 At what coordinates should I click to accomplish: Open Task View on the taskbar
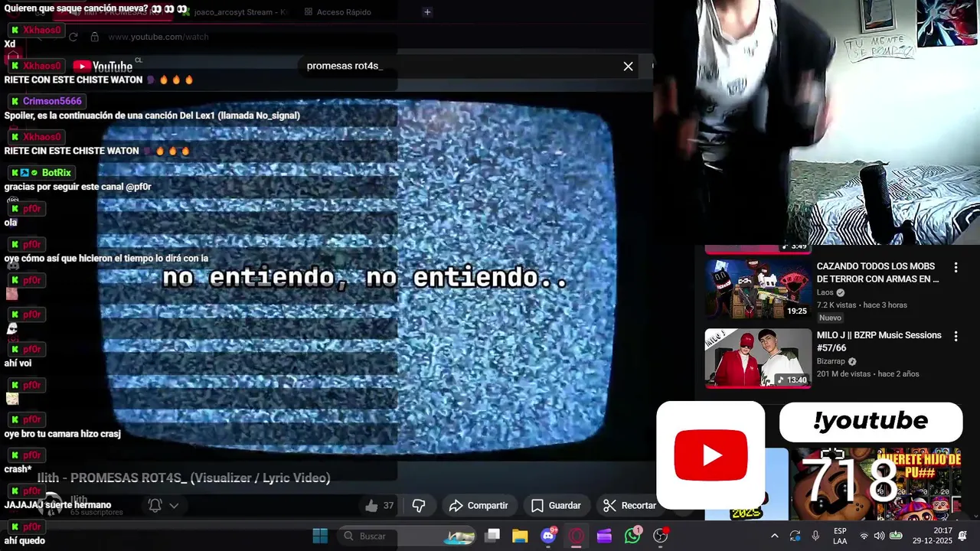(x=492, y=536)
